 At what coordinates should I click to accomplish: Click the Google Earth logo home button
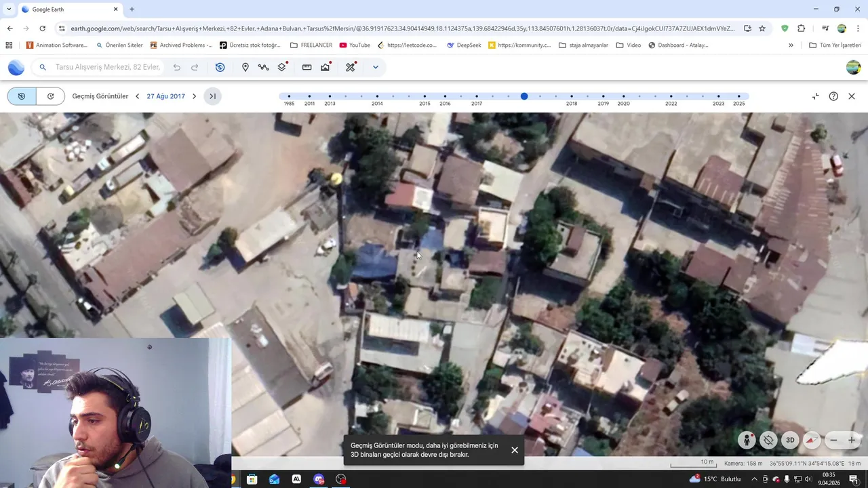tap(16, 67)
